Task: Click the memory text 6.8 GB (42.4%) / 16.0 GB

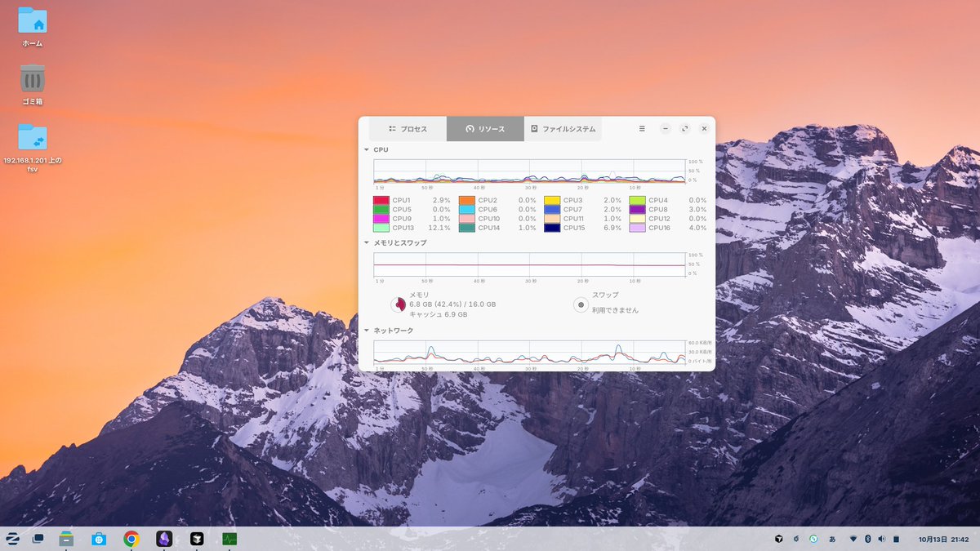Action: [452, 304]
